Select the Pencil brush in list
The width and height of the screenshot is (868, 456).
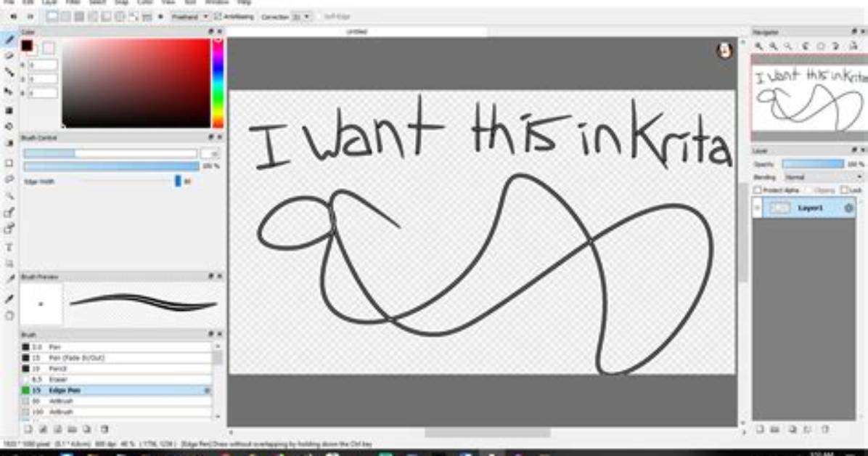coord(115,368)
